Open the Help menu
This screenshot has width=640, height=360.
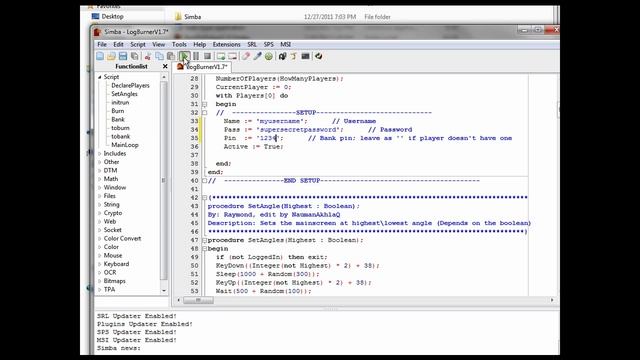point(200,44)
